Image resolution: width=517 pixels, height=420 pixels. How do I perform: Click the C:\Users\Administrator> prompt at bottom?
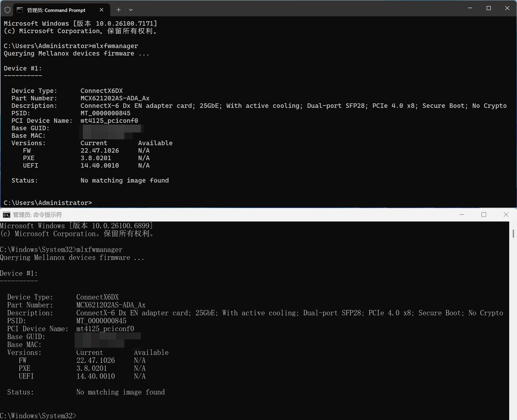(48, 203)
